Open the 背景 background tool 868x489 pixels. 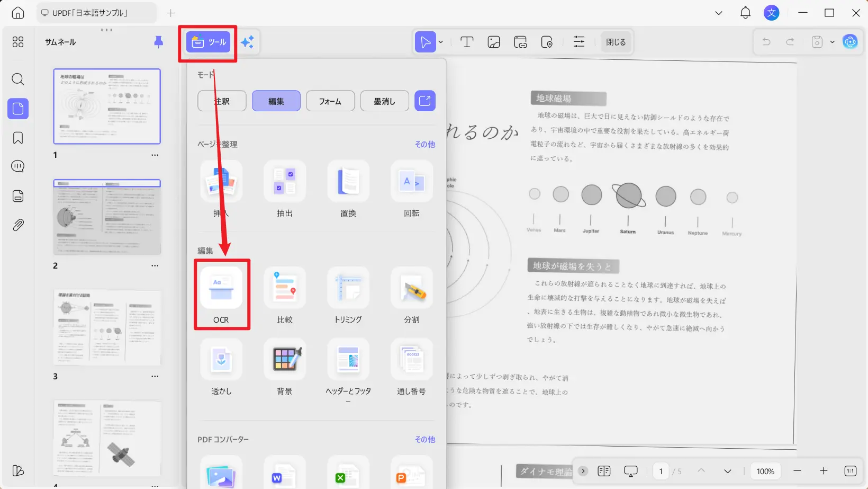click(284, 367)
